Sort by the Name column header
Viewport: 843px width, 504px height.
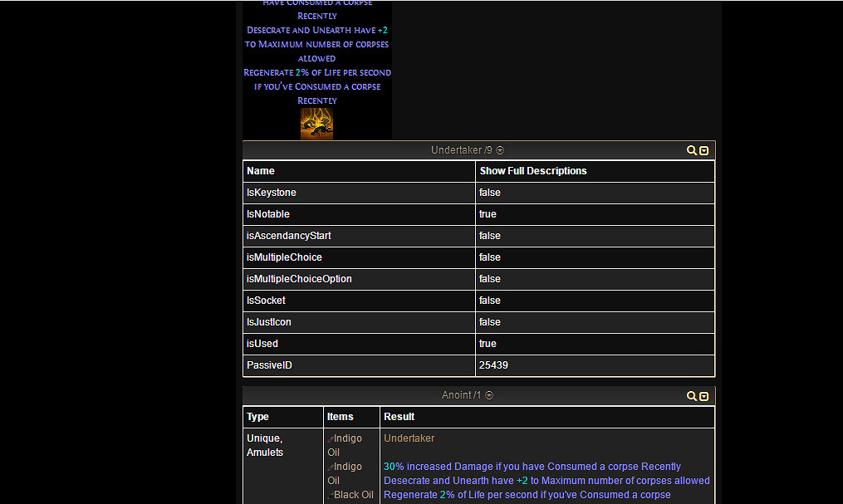tap(261, 171)
